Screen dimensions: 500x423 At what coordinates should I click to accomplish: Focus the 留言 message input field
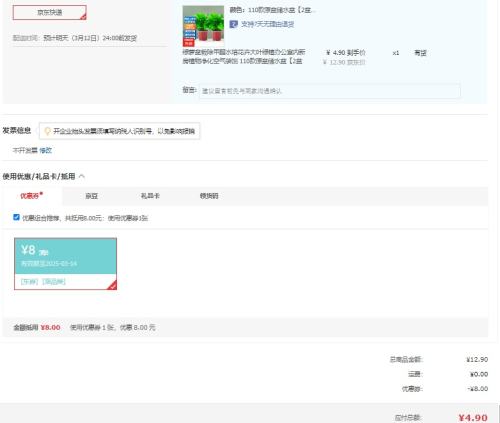[330, 91]
